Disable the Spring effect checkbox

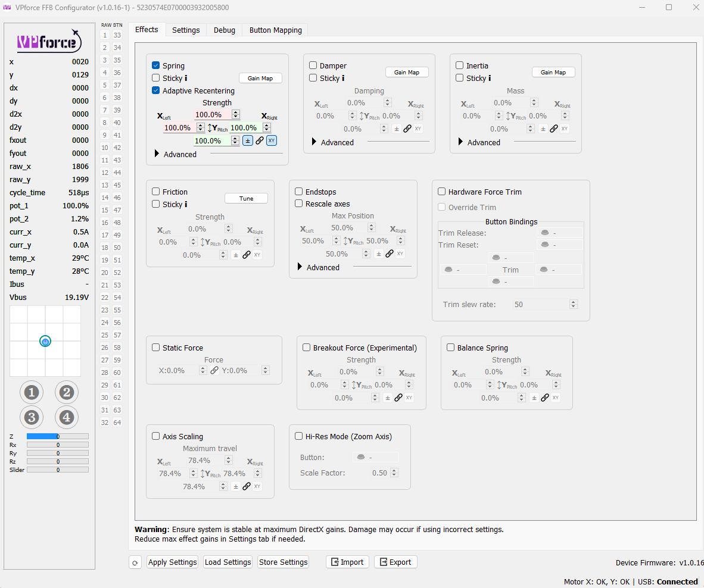tap(156, 65)
